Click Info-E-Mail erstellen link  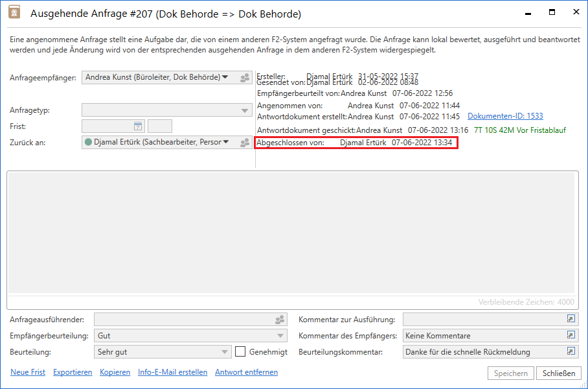tap(172, 372)
